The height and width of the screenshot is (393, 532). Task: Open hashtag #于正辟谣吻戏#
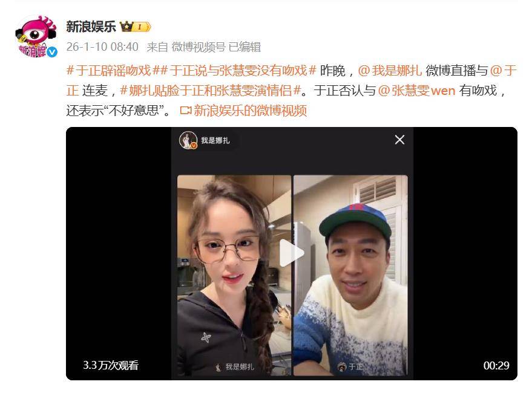(x=109, y=71)
